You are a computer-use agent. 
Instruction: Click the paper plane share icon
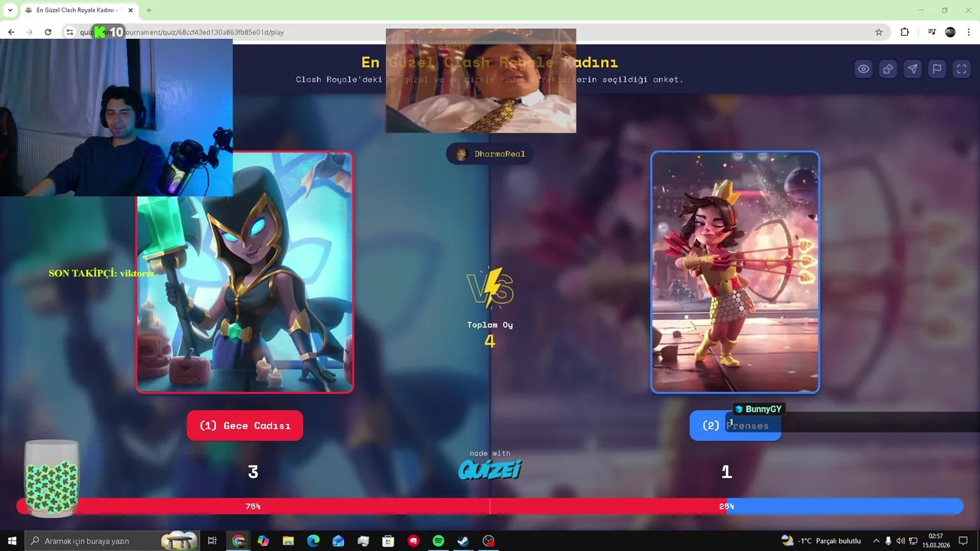[913, 69]
